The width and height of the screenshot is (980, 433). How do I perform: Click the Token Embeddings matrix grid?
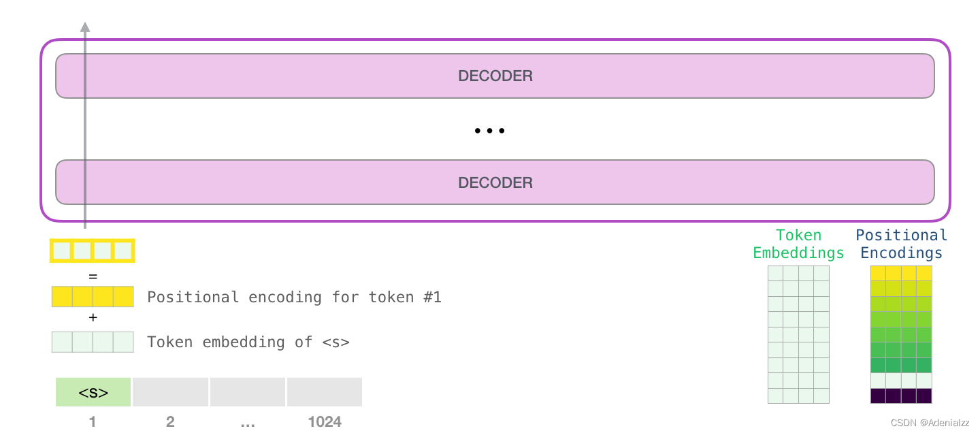(798, 334)
